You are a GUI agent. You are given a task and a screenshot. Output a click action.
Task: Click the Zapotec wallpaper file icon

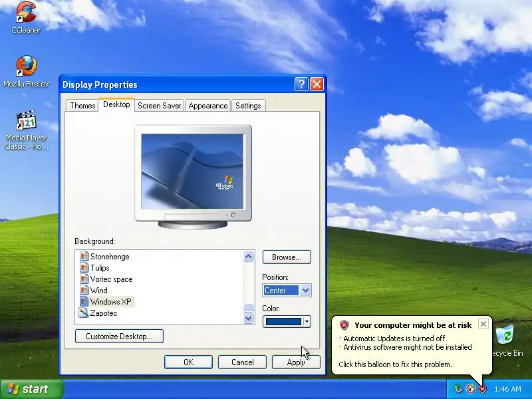(84, 313)
